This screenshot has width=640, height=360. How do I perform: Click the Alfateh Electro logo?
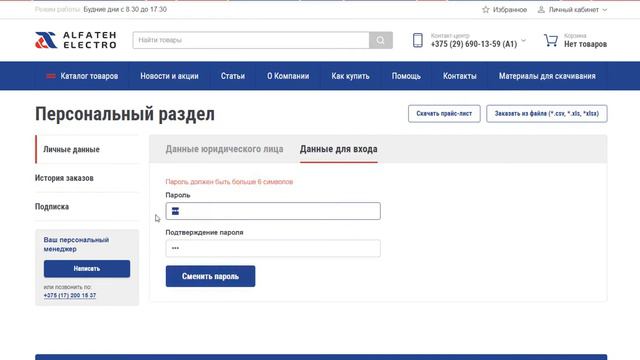[76, 40]
